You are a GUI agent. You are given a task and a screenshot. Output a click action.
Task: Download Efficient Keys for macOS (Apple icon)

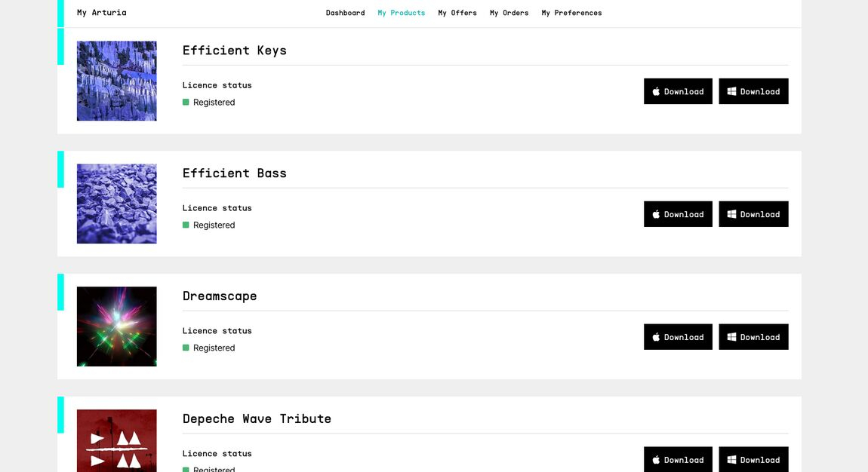[678, 91]
